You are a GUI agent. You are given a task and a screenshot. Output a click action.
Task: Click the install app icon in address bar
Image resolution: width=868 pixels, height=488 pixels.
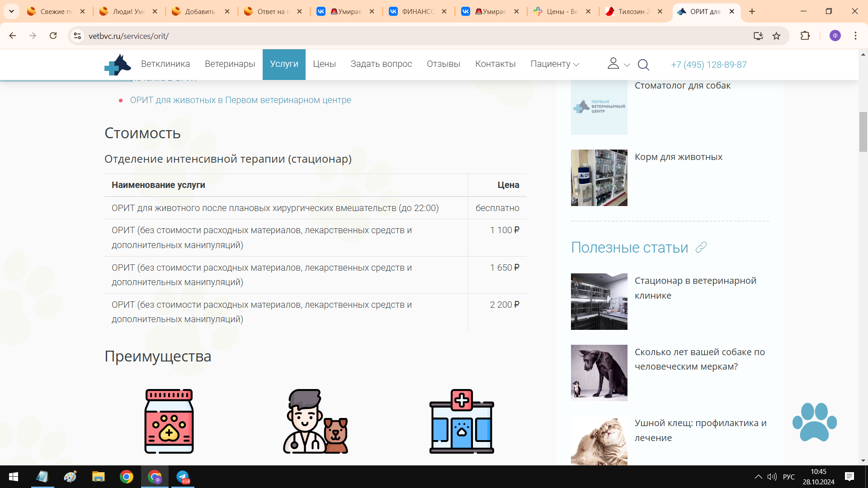tap(758, 36)
